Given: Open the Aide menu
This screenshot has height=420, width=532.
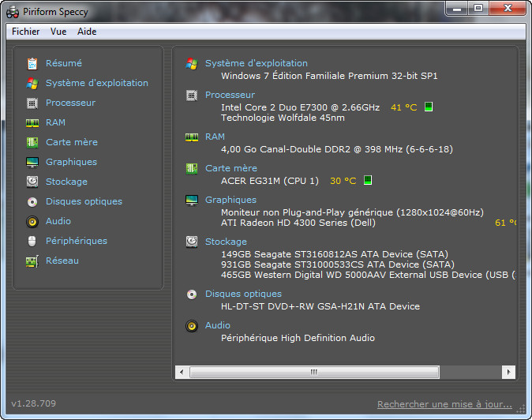Looking at the screenshot, I should click(87, 32).
